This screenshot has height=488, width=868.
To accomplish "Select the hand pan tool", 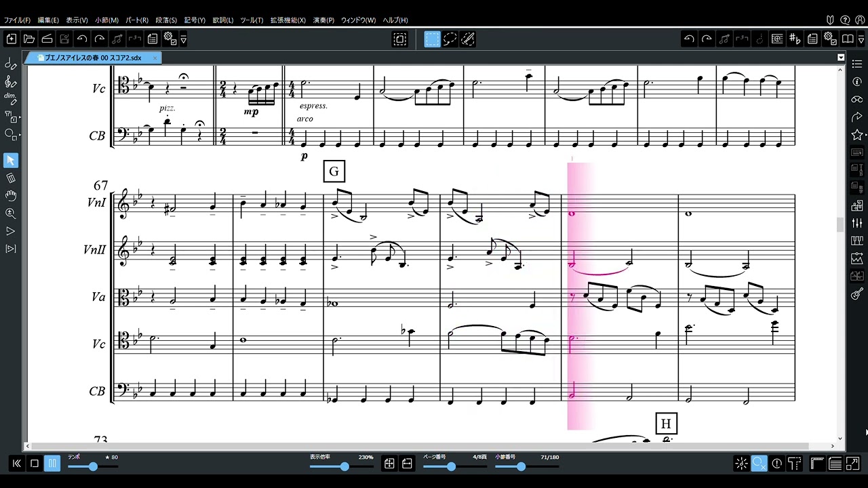I will (10, 196).
